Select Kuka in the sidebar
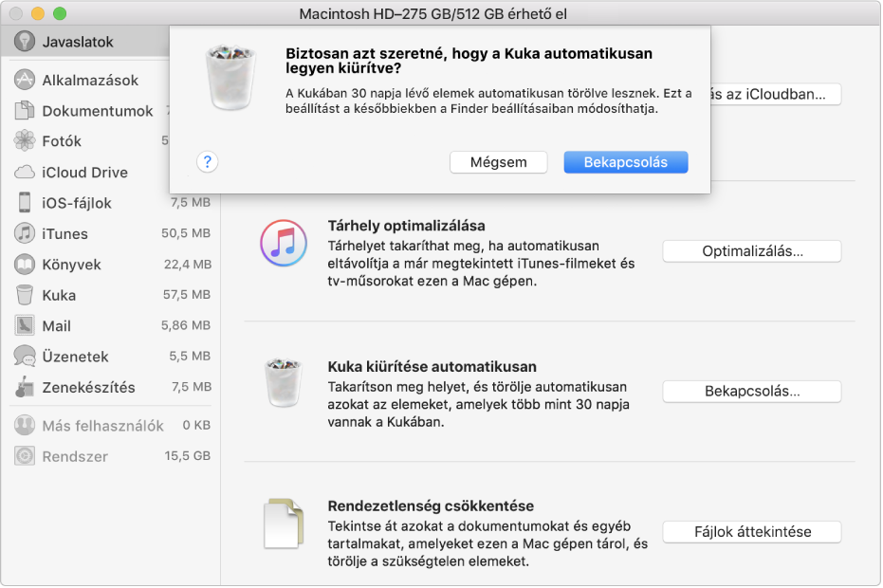 (x=110, y=295)
